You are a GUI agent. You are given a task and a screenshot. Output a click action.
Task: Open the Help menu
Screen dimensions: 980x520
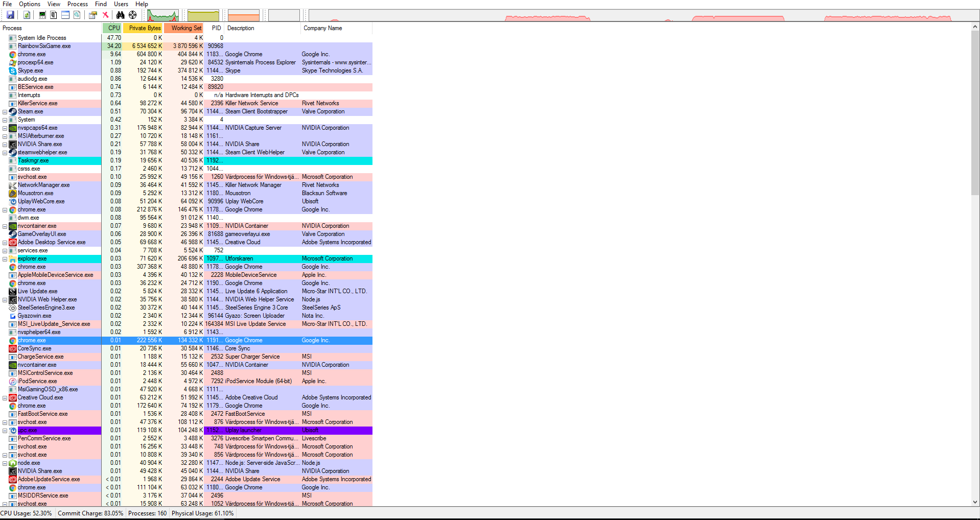pos(142,4)
